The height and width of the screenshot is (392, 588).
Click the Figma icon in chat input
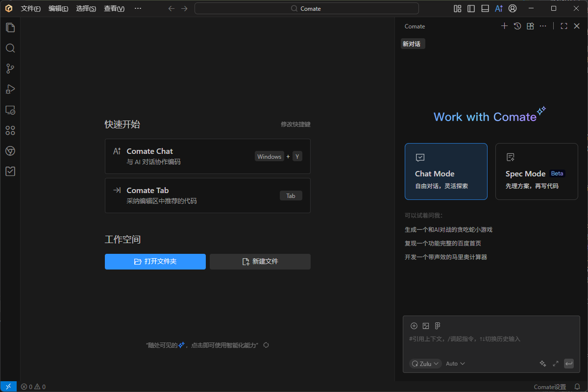pyautogui.click(x=438, y=326)
